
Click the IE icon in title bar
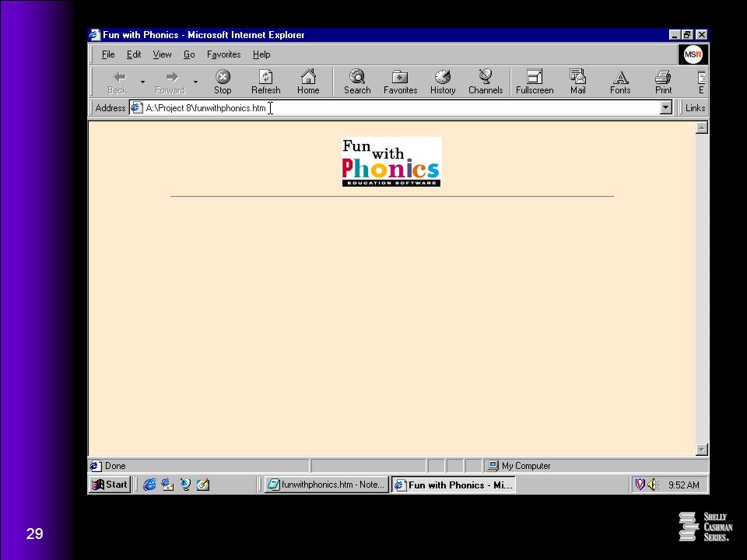tap(95, 35)
